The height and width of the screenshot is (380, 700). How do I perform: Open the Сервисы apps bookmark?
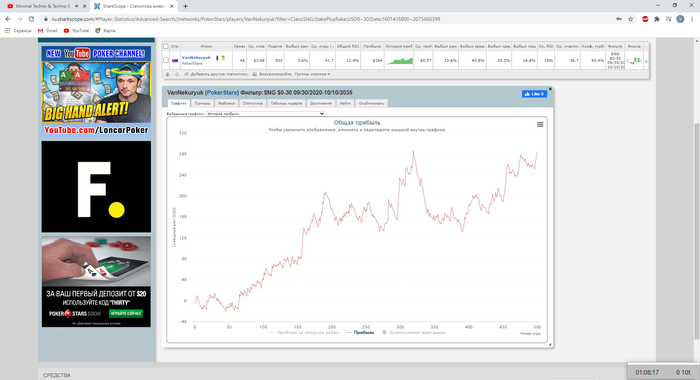point(18,31)
